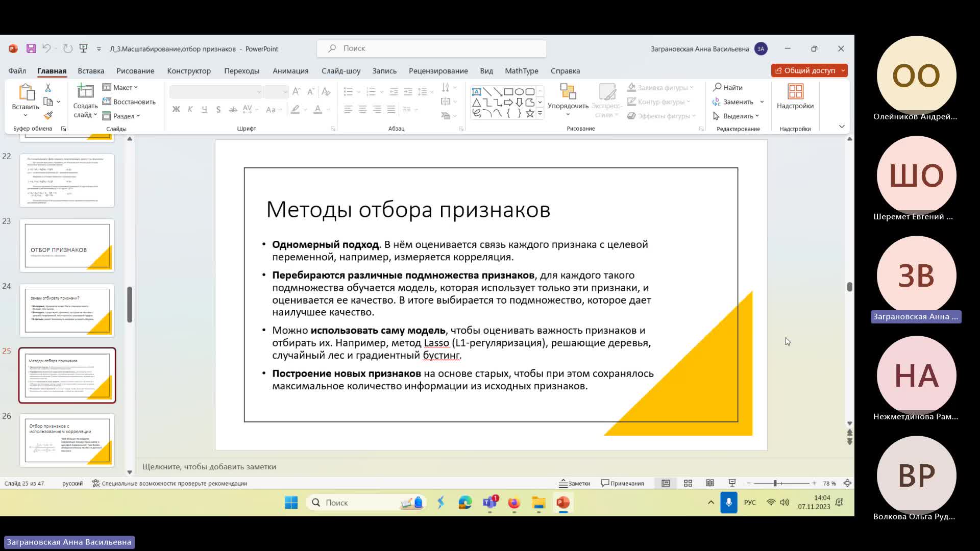
Task: Click the Format Painter brush icon
Action: (x=48, y=116)
